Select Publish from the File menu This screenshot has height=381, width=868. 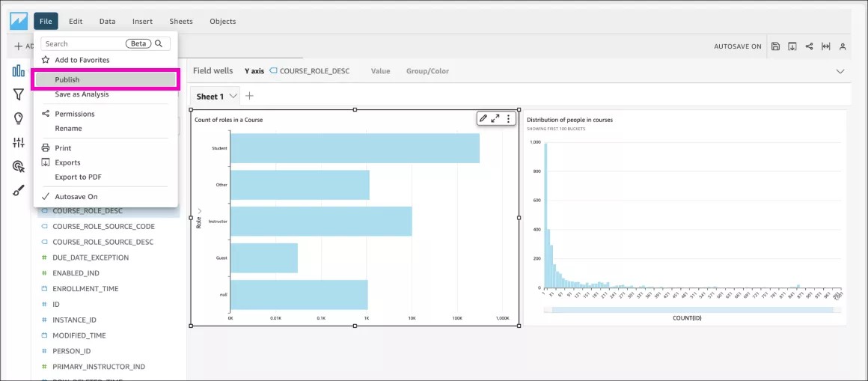point(105,79)
